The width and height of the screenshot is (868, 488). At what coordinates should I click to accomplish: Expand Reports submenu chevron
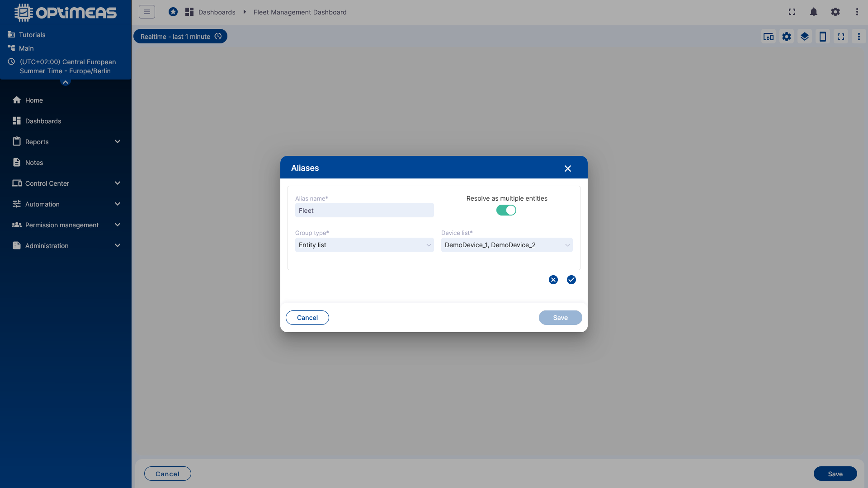118,142
